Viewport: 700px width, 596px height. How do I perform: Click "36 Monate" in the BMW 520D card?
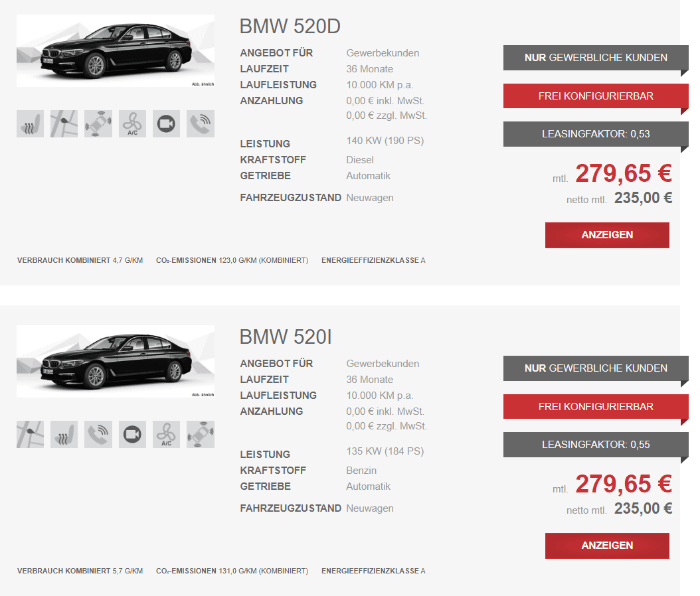click(370, 69)
